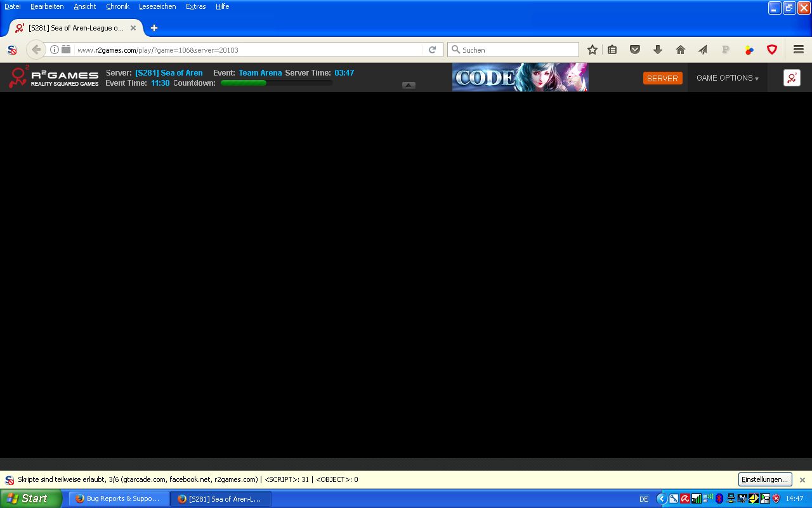Viewport: 812px width, 508px height.
Task: Collapse the R2Games header bar arrow
Action: click(409, 85)
